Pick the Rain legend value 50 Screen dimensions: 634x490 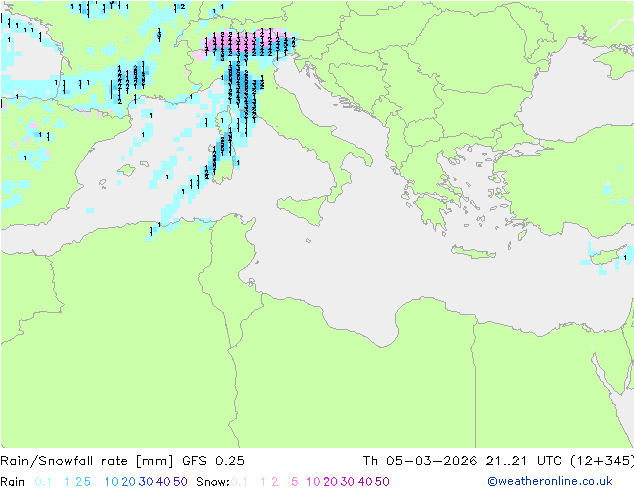point(180,482)
